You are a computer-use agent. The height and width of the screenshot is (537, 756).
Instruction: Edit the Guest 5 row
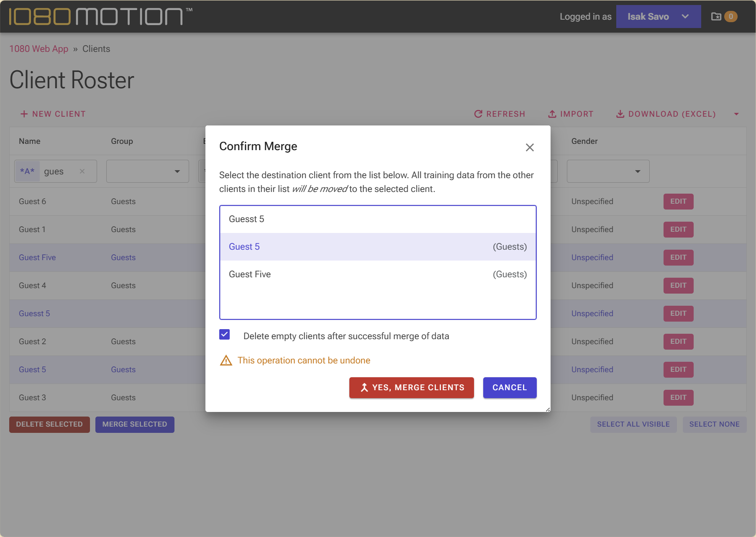tap(678, 370)
